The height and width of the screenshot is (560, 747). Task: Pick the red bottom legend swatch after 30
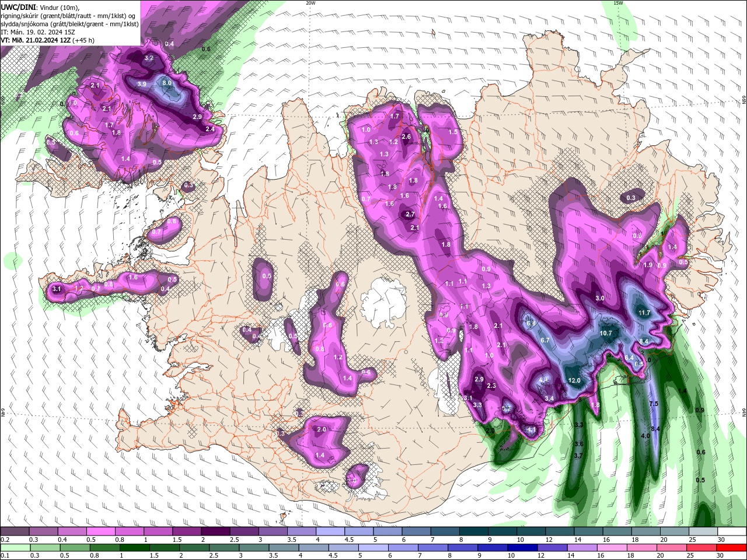(x=731, y=548)
